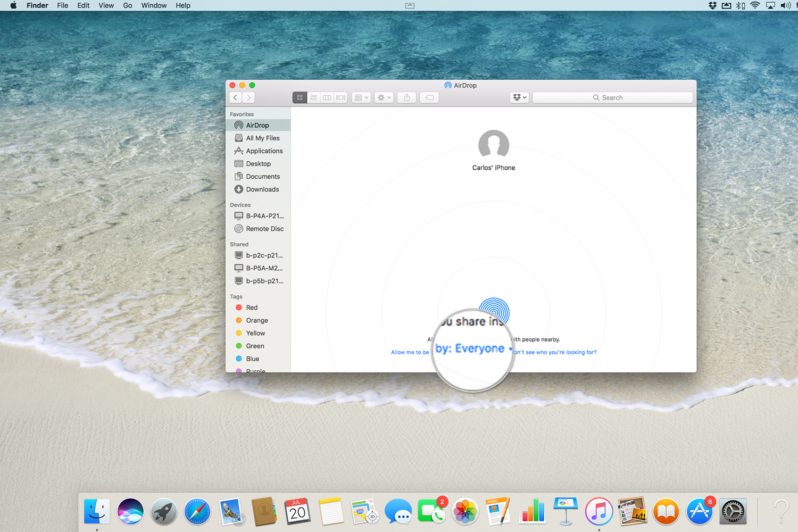This screenshot has width=798, height=532.
Task: Open the Applications folder in sidebar
Action: pyautogui.click(x=258, y=151)
